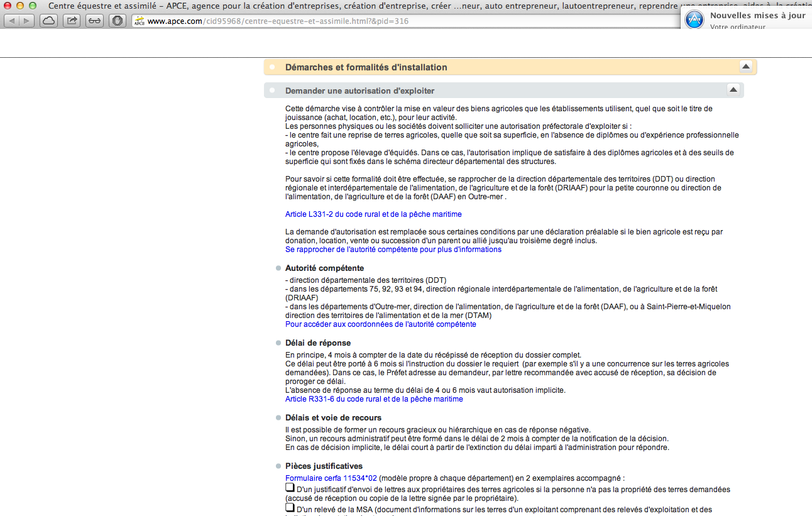Image resolution: width=812 pixels, height=516 pixels.
Task: Click the 'Votre ordinateur' notification subtitle
Action: click(738, 27)
